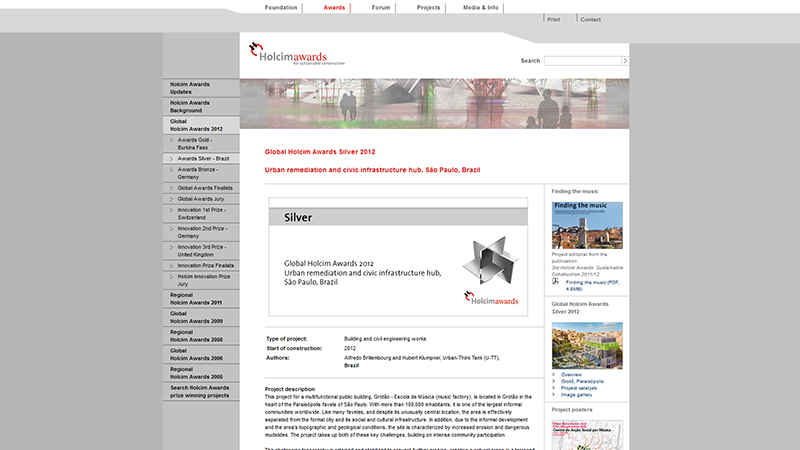Click the Print link

pyautogui.click(x=554, y=19)
